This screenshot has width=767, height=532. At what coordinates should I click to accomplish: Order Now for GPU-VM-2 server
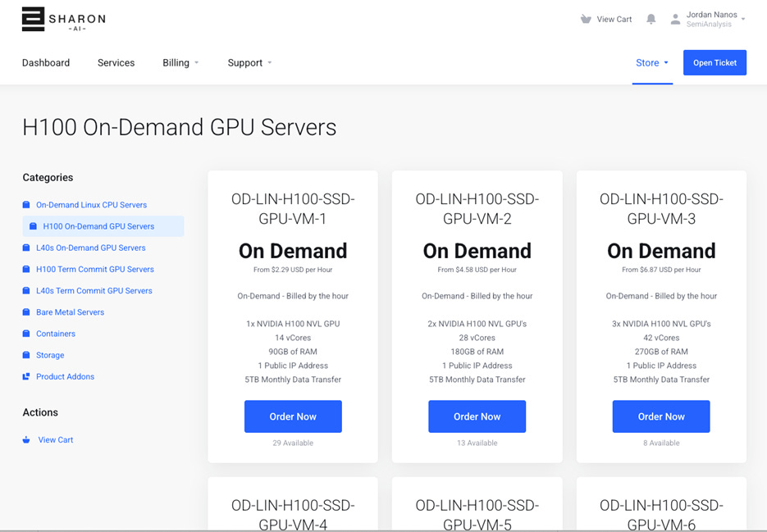pos(477,416)
